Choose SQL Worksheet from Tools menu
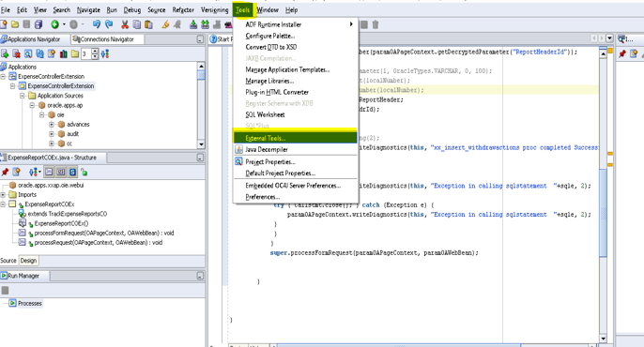 click(296, 114)
